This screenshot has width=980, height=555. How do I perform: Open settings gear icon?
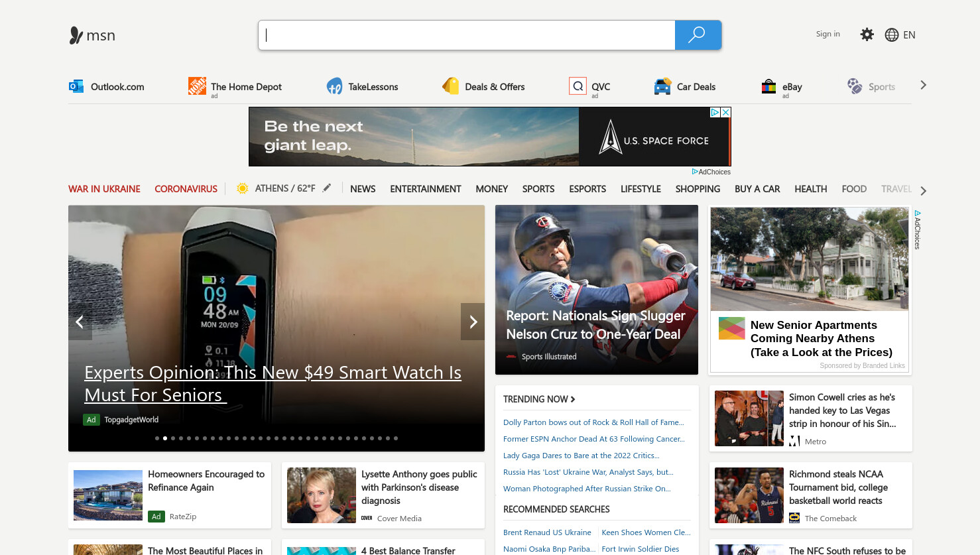click(x=867, y=34)
